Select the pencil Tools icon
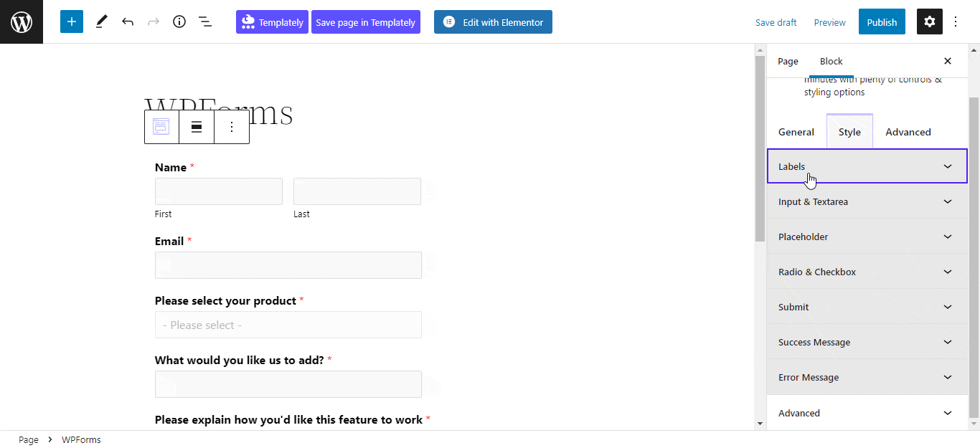 point(101,22)
